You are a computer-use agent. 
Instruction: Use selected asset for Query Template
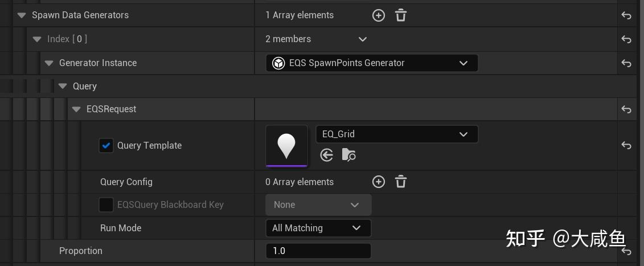[327, 155]
